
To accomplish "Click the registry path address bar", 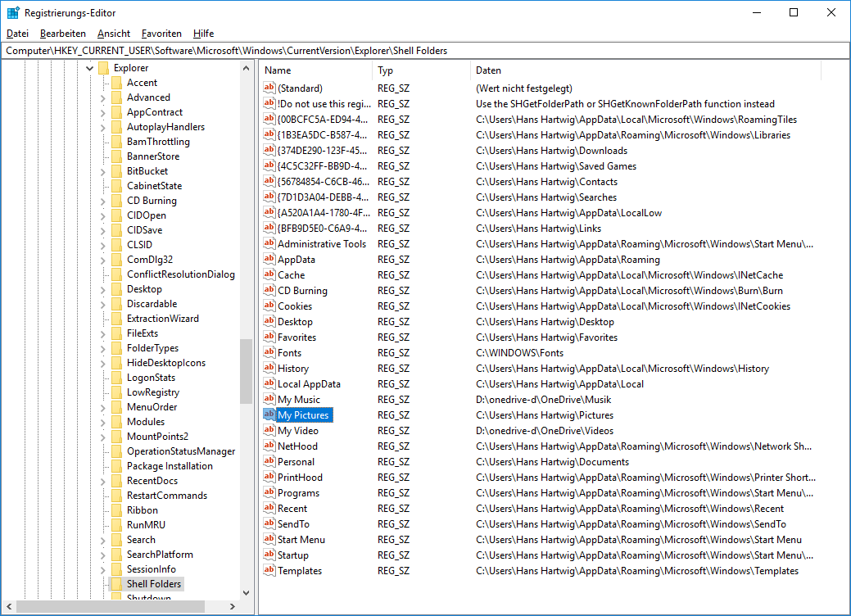I will tap(425, 51).
